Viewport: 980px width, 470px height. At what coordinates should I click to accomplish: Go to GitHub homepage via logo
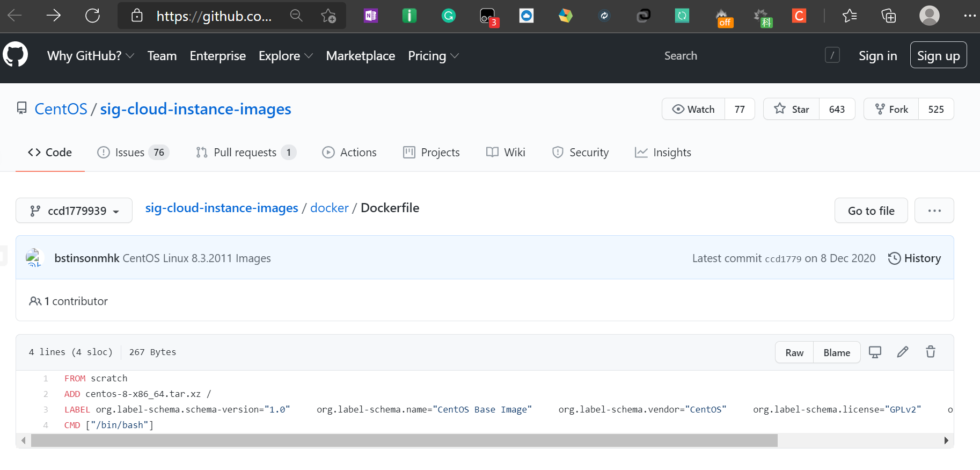[x=16, y=55]
